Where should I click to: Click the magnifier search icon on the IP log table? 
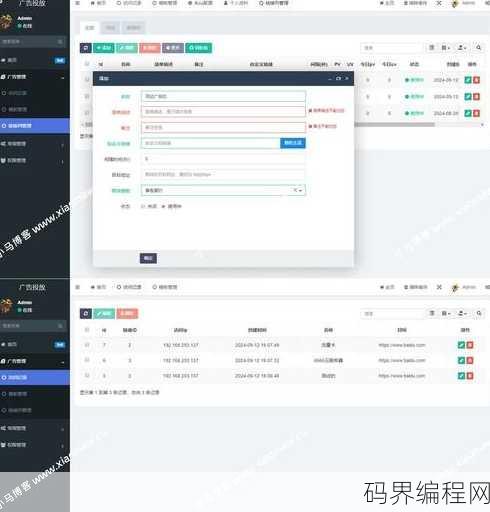pyautogui.click(x=479, y=313)
